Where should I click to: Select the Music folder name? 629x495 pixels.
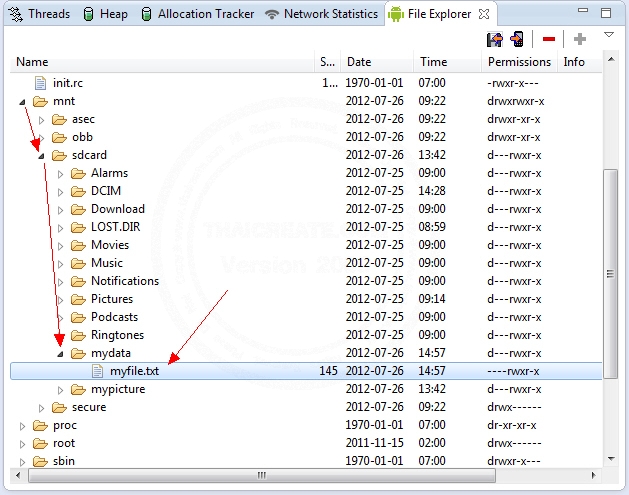point(107,263)
